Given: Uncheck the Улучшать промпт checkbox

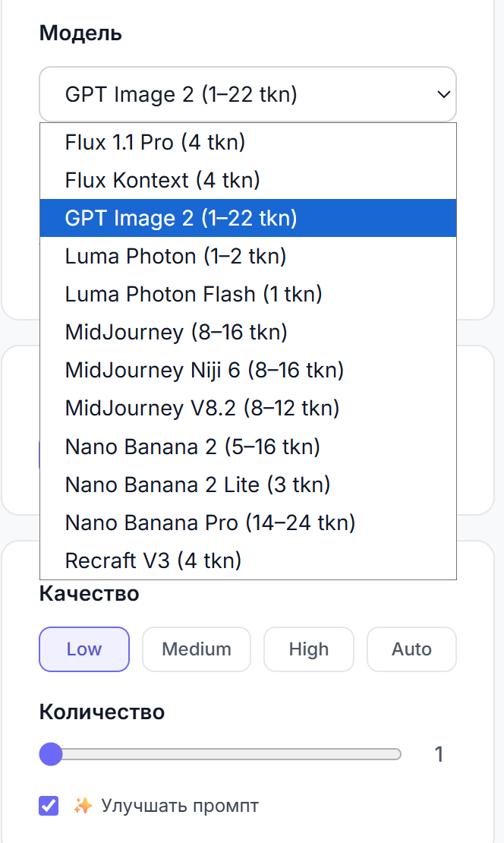Looking at the screenshot, I should [x=49, y=806].
